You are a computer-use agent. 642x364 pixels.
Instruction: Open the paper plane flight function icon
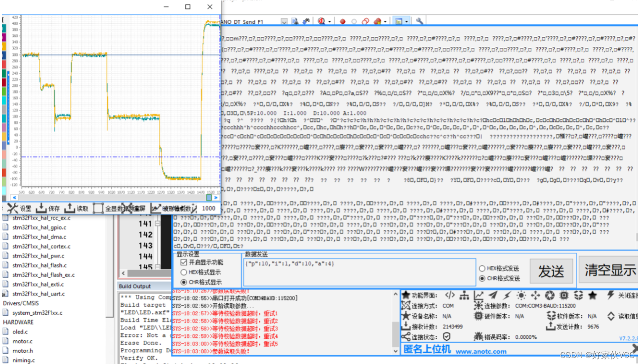[x=493, y=295]
